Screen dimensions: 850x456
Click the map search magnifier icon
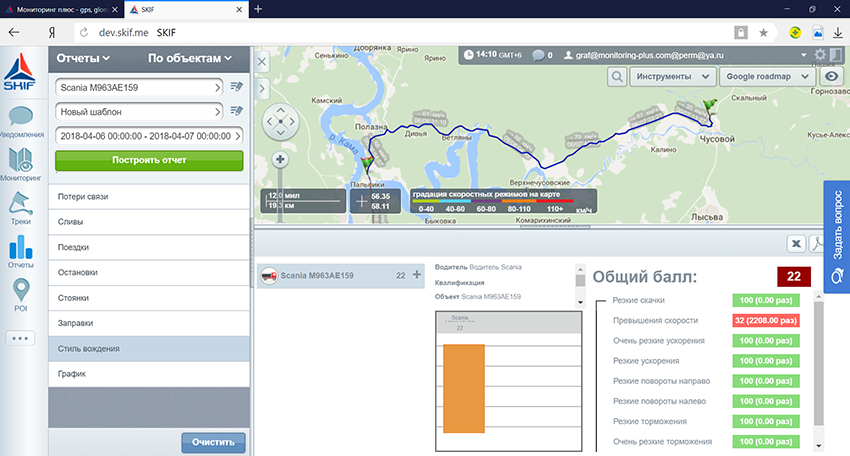(617, 76)
